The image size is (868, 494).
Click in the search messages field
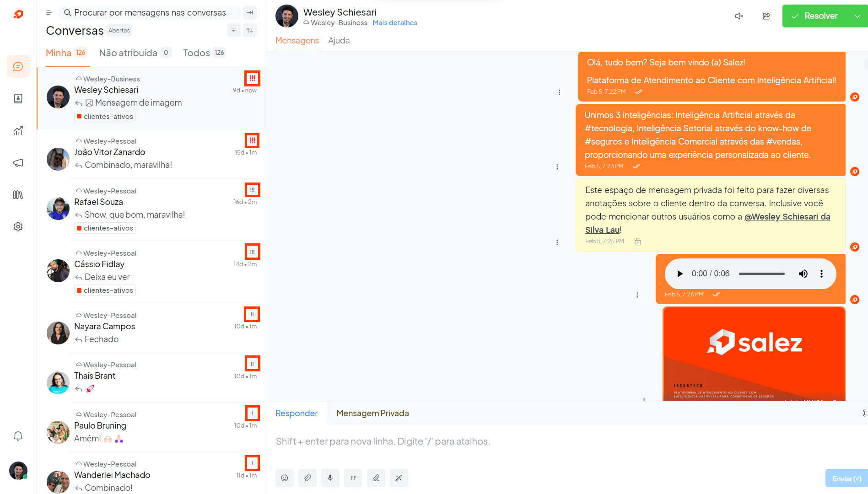point(150,13)
